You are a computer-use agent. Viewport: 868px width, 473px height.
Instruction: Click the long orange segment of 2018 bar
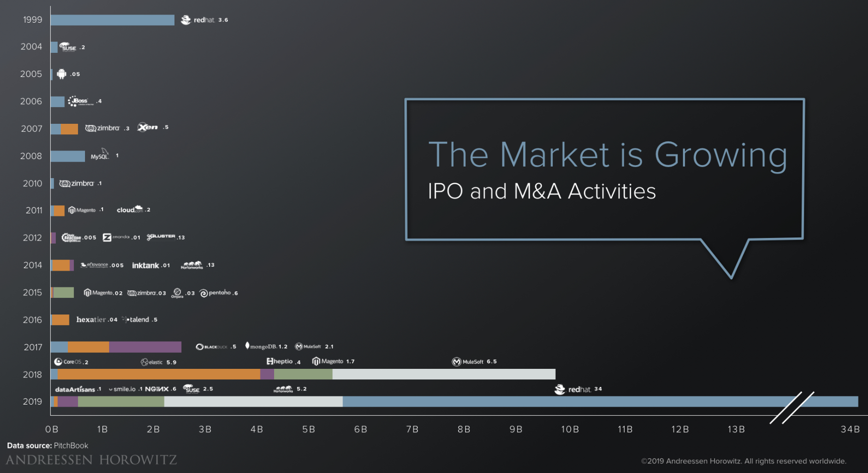click(159, 374)
